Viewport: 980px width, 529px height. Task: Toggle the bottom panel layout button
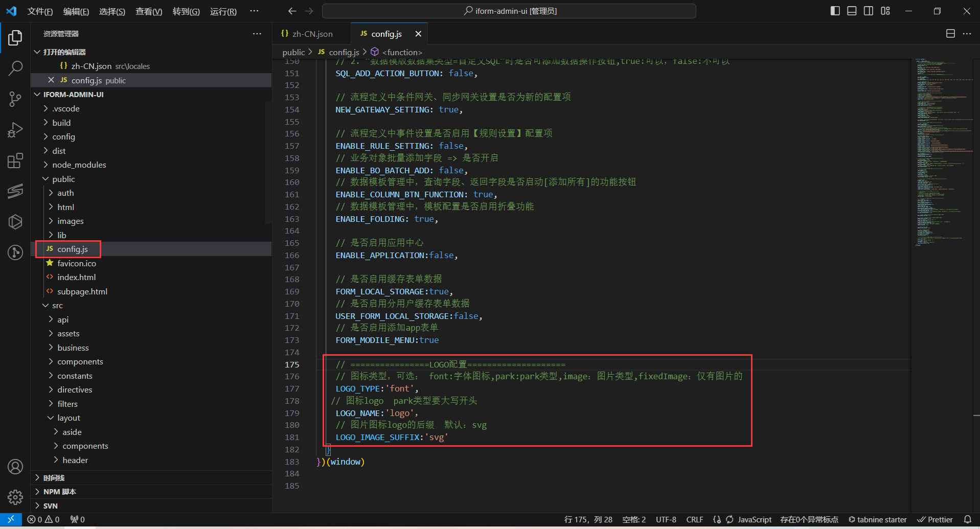point(852,11)
